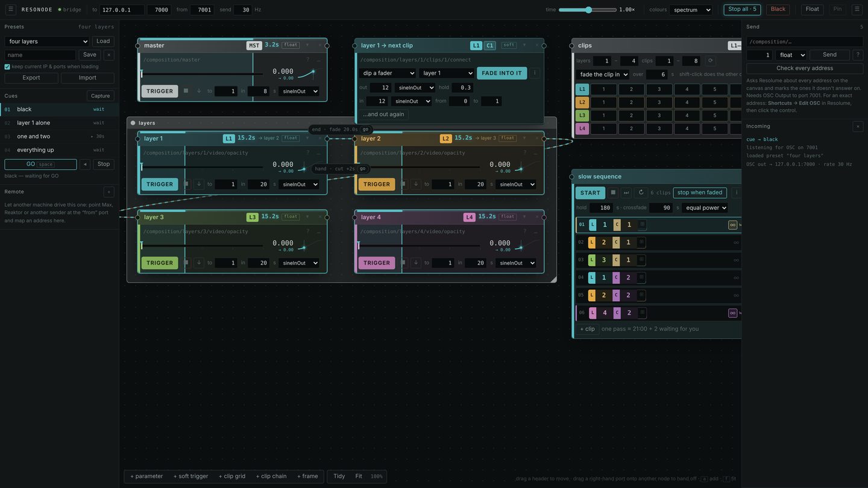This screenshot has width=868, height=488.
Task: Open the top-right panel menu icon
Action: click(x=857, y=9)
